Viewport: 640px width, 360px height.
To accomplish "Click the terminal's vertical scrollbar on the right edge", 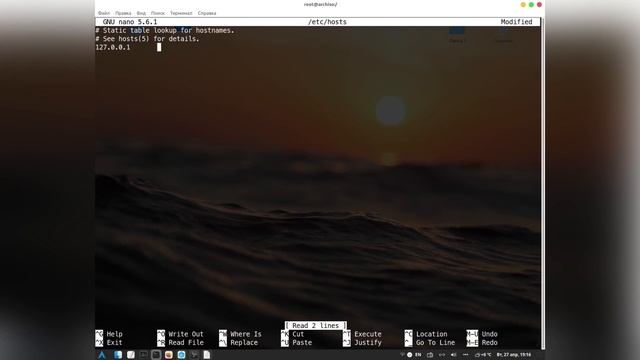I will (542, 184).
